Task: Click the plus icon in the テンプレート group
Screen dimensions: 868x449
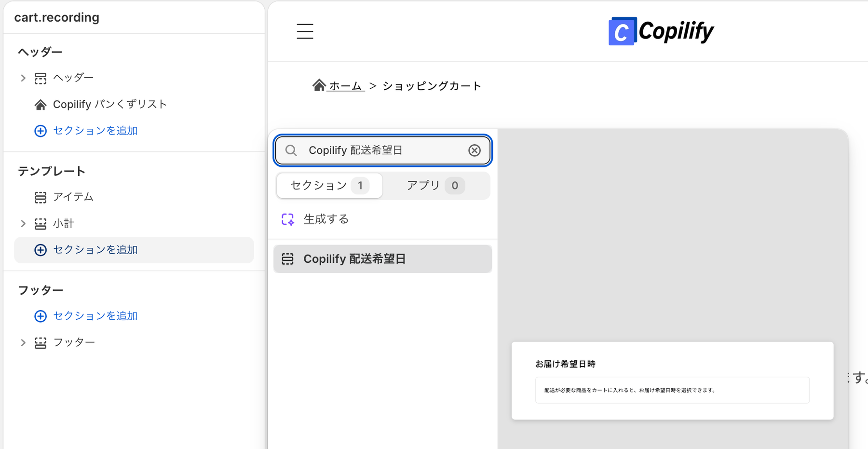Action: click(x=41, y=250)
